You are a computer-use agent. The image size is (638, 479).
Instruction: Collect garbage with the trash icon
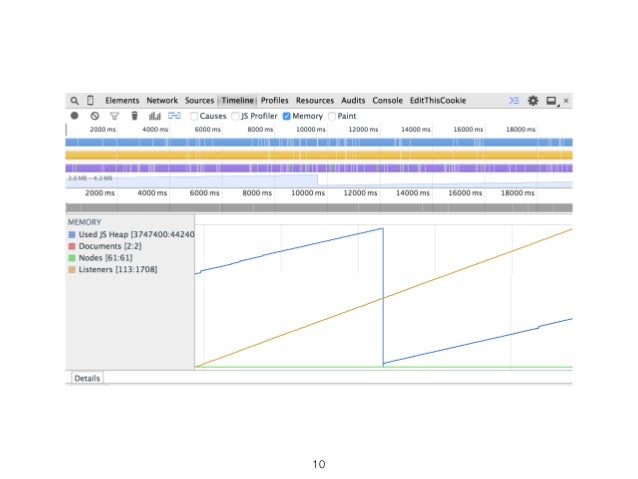click(134, 116)
